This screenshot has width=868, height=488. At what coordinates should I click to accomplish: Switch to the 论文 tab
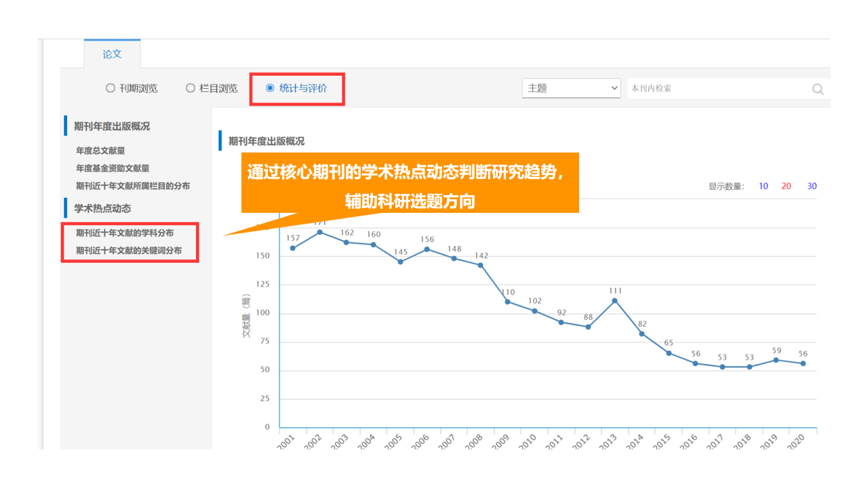coord(112,54)
